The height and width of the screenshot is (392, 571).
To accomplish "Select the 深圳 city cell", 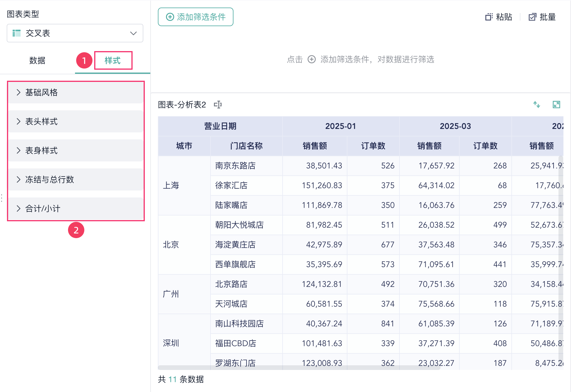I will [184, 341].
